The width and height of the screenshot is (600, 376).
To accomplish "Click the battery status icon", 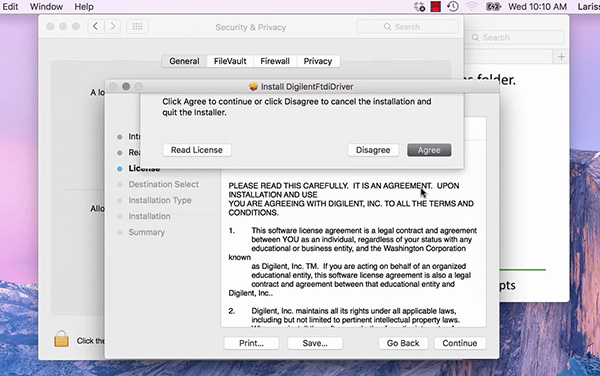I will tap(493, 7).
